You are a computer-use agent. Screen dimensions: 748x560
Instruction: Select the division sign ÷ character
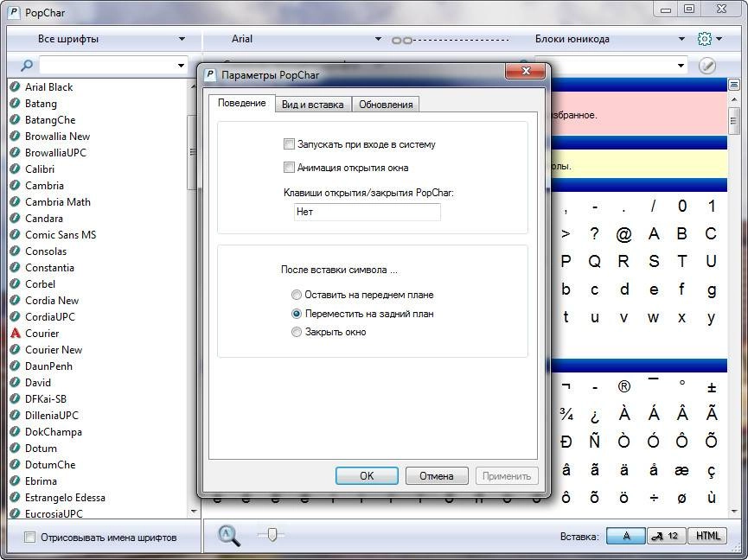[654, 498]
